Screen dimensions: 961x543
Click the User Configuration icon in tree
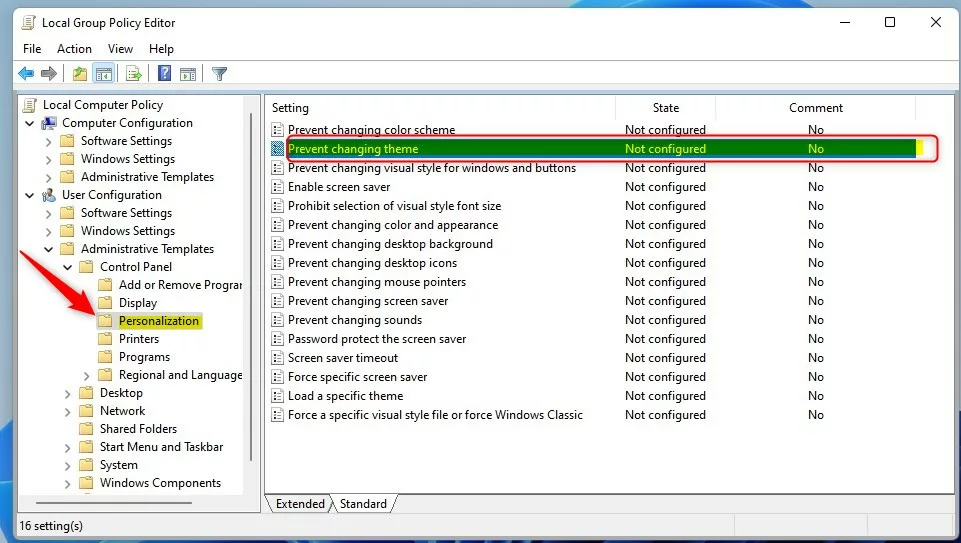tap(49, 195)
